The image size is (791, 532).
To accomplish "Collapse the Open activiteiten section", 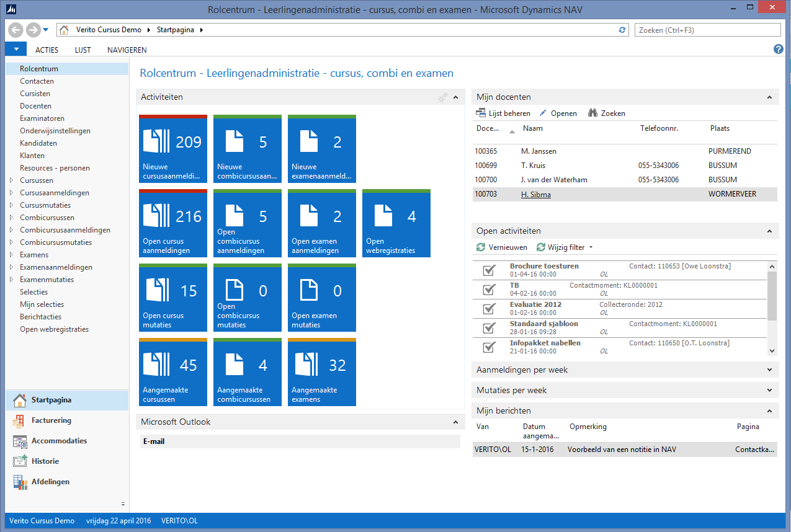I will click(769, 231).
